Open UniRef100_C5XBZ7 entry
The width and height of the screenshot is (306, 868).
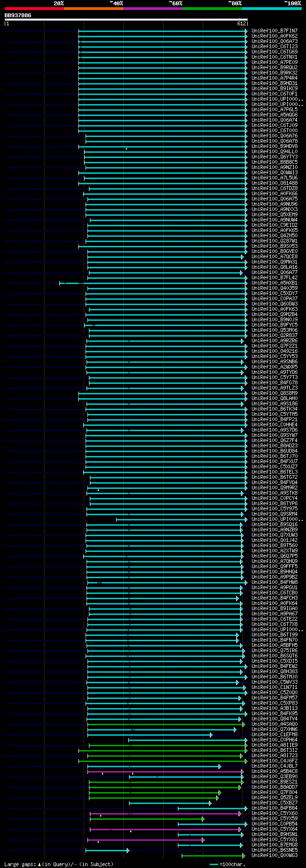coord(274,803)
